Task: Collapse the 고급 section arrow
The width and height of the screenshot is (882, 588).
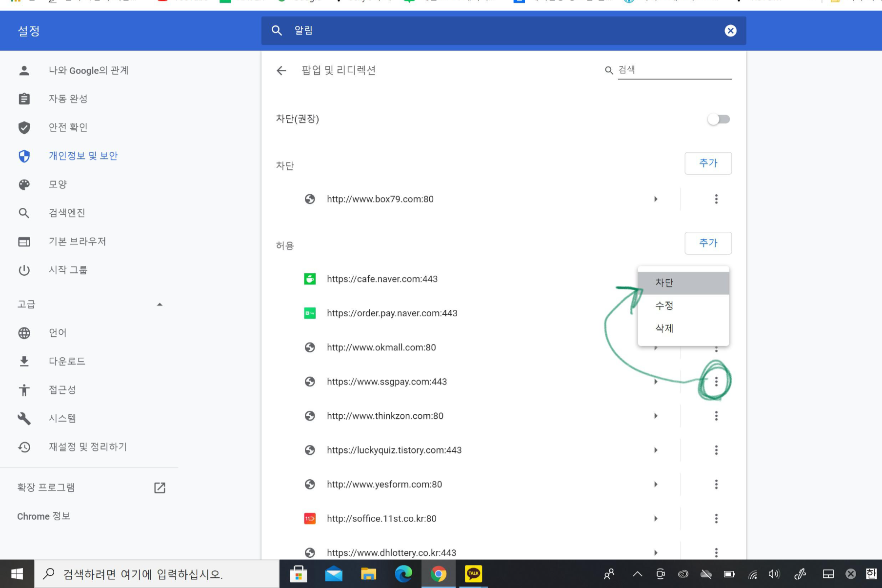Action: [160, 304]
